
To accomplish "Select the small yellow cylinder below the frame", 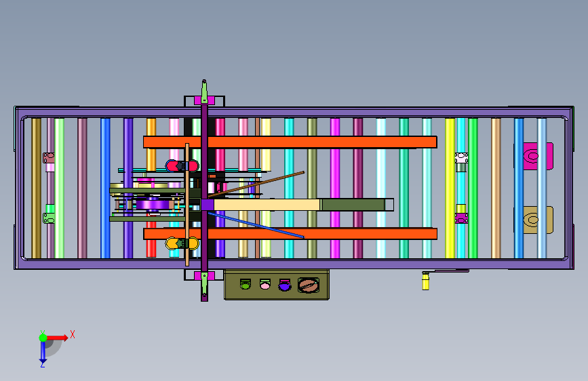I will [425, 281].
